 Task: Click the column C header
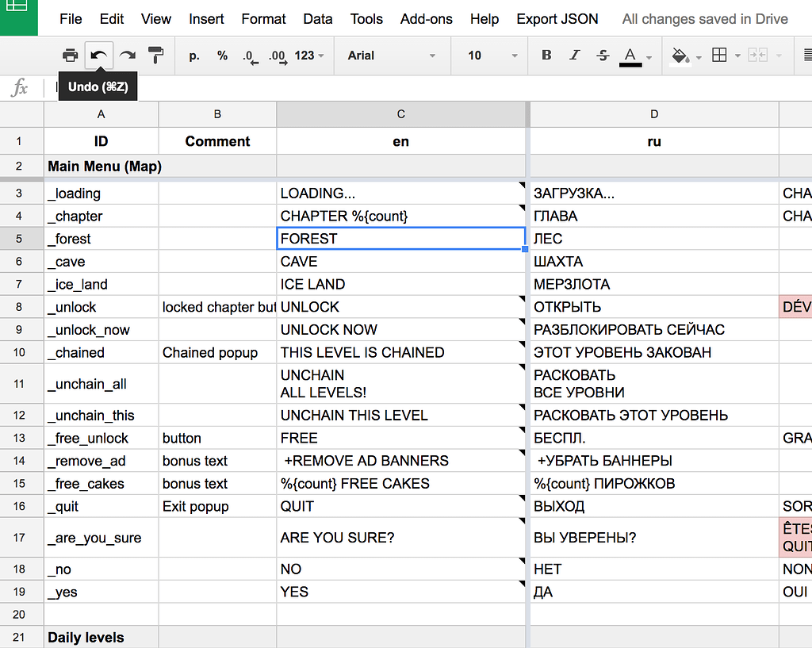[x=401, y=114]
